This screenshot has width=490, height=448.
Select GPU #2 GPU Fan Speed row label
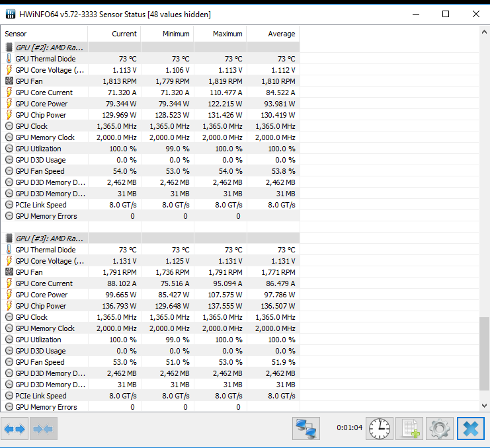click(40, 171)
